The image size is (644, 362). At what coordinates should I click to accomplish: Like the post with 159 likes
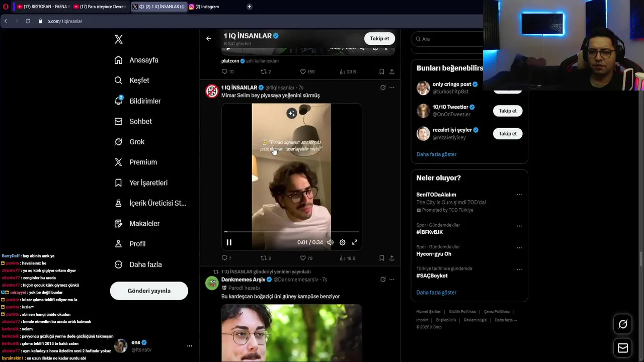pos(307,72)
